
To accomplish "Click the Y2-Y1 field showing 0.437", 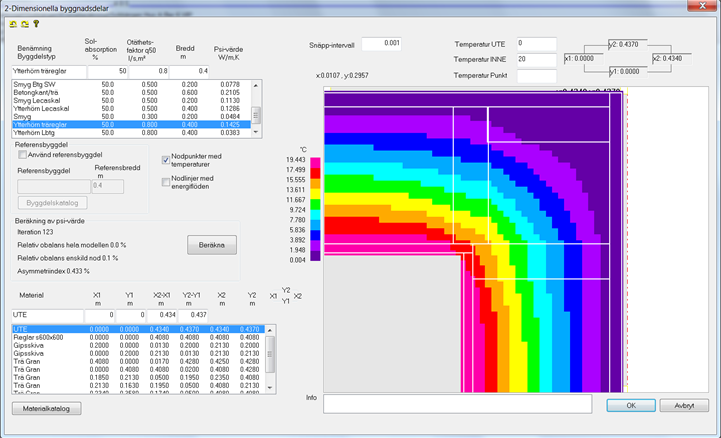I will pyautogui.click(x=193, y=316).
